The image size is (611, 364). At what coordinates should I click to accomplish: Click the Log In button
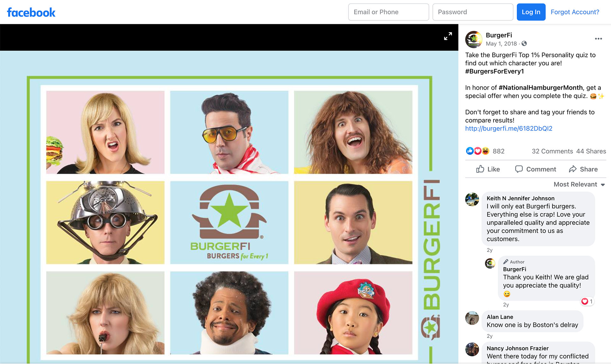point(531,12)
